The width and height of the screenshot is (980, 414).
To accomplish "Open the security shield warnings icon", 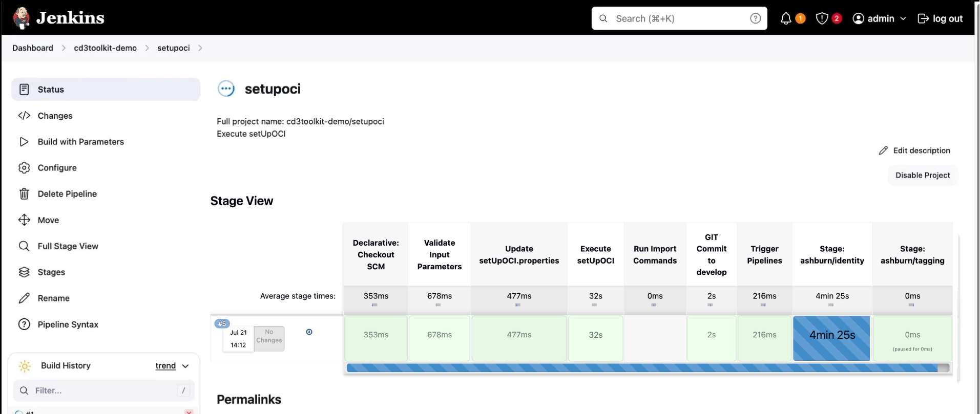I will click(x=822, y=18).
